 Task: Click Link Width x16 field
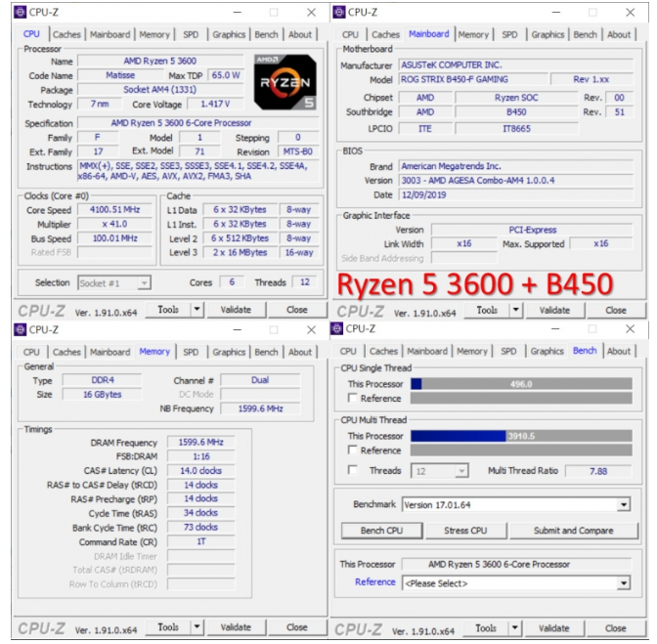[x=464, y=243]
